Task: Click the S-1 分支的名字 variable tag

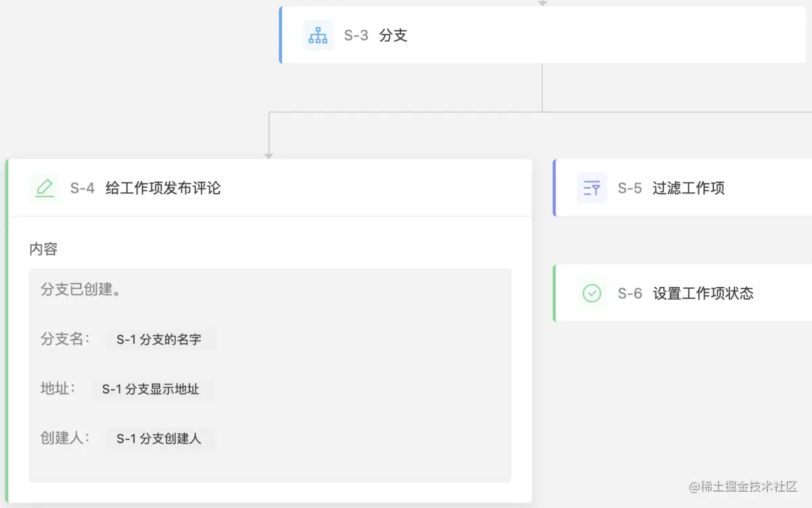Action: click(159, 340)
